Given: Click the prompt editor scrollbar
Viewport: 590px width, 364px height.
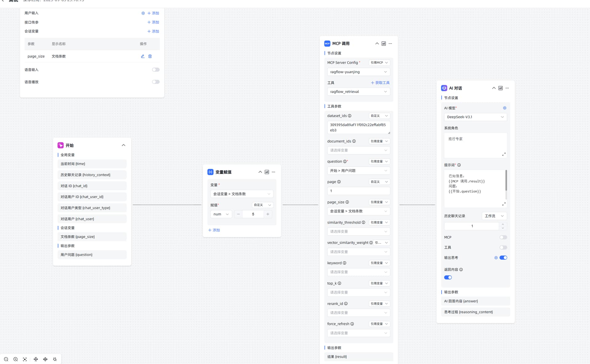Looking at the screenshot, I should point(506,180).
